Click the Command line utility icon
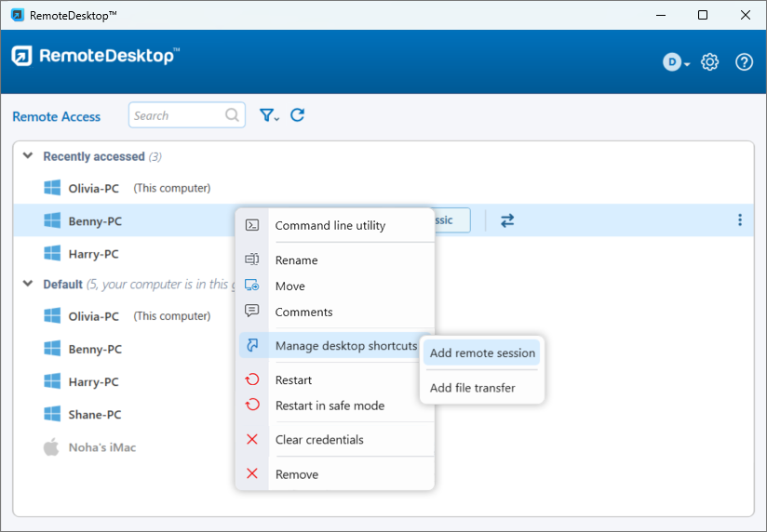 coord(252,225)
